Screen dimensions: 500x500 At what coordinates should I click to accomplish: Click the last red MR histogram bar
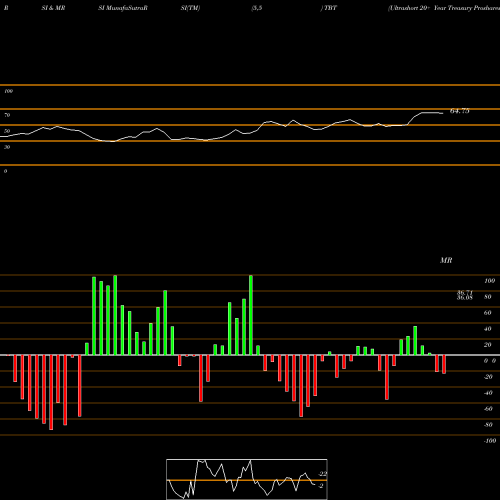tap(444, 364)
